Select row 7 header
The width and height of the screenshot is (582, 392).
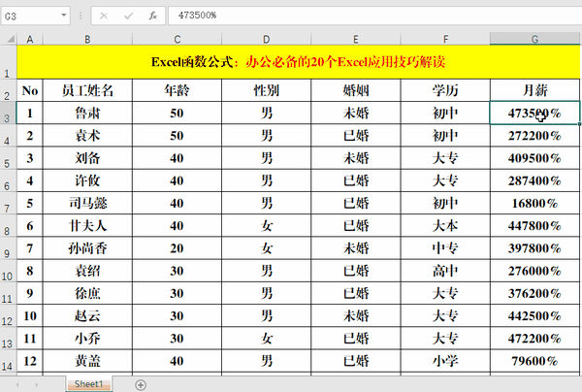tap(8, 203)
